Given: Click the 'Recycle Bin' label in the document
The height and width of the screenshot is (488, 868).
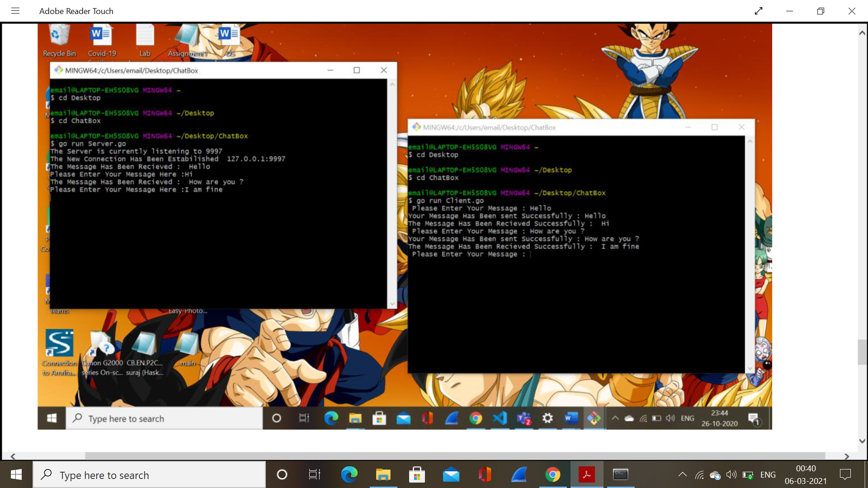Looking at the screenshot, I should pyautogui.click(x=59, y=53).
